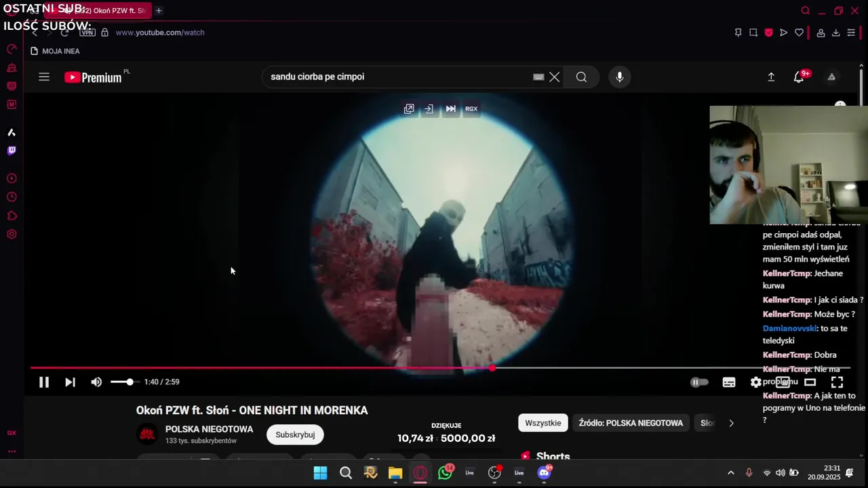Select 'Źródło: POLSKA NIEGOTOWA' chip

tap(631, 423)
